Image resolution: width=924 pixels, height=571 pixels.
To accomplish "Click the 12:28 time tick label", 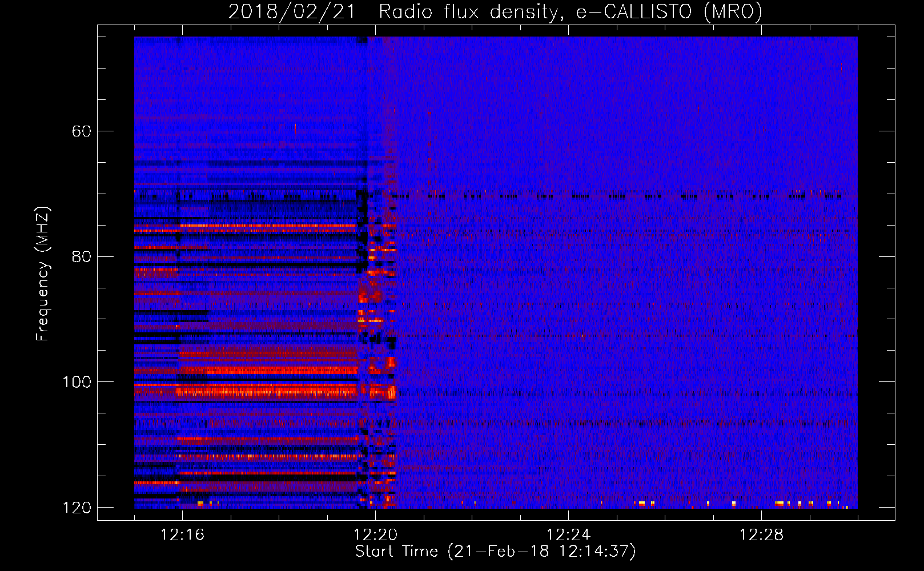I will click(761, 534).
